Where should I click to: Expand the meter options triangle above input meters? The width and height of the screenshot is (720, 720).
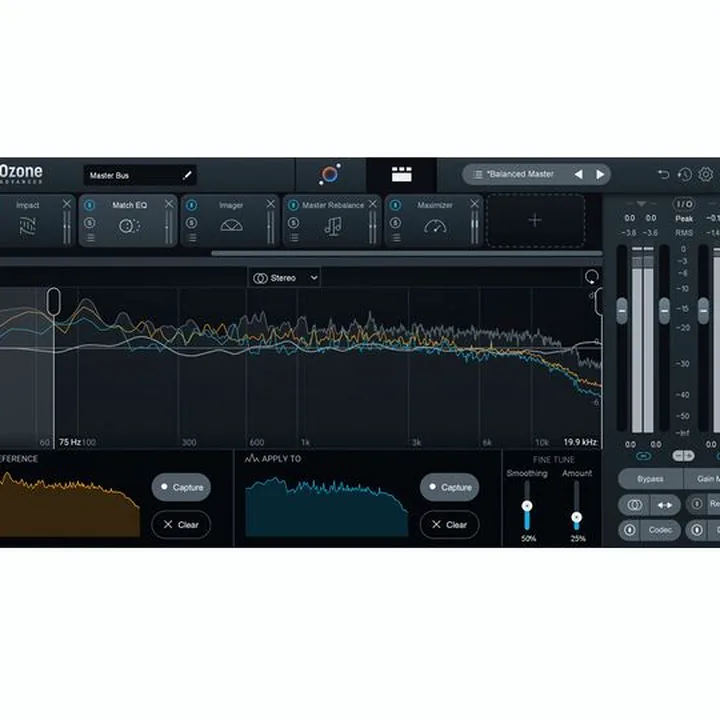[641, 203]
